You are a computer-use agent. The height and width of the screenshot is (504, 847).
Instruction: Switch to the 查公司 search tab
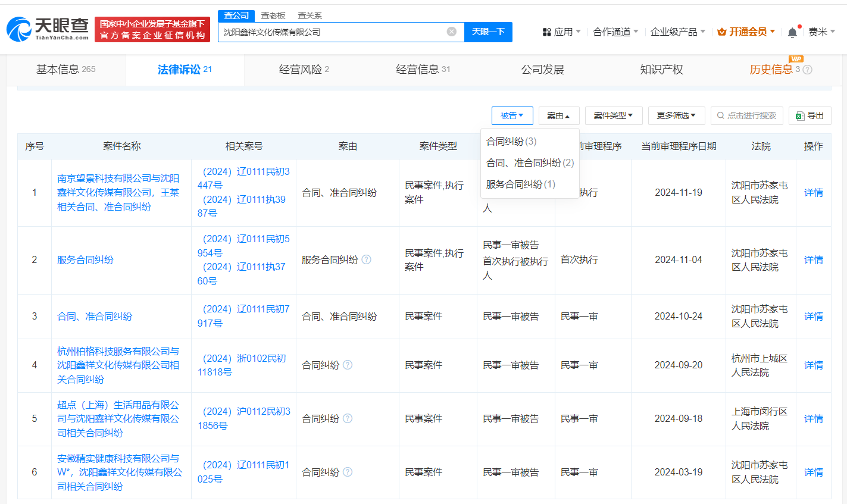pos(236,15)
